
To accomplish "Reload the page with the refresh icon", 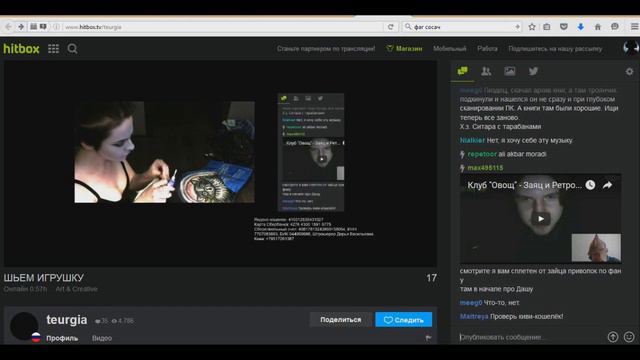I will pyautogui.click(x=391, y=27).
